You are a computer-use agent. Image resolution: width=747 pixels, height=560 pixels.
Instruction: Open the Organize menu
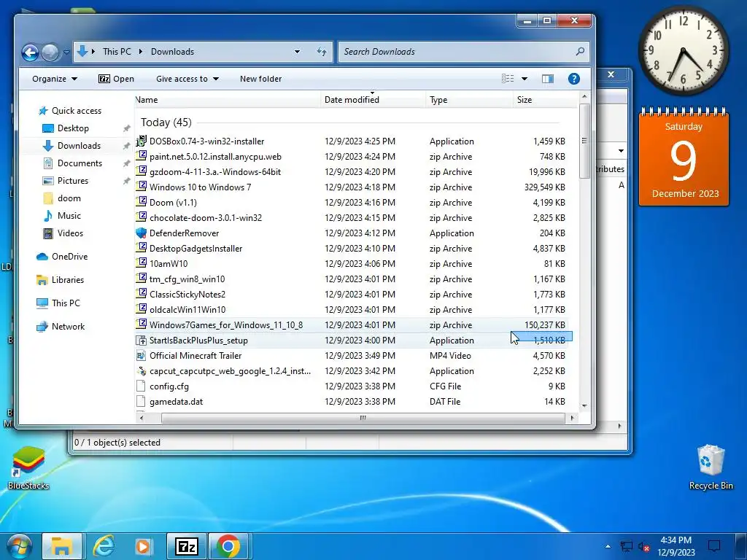[x=54, y=79]
